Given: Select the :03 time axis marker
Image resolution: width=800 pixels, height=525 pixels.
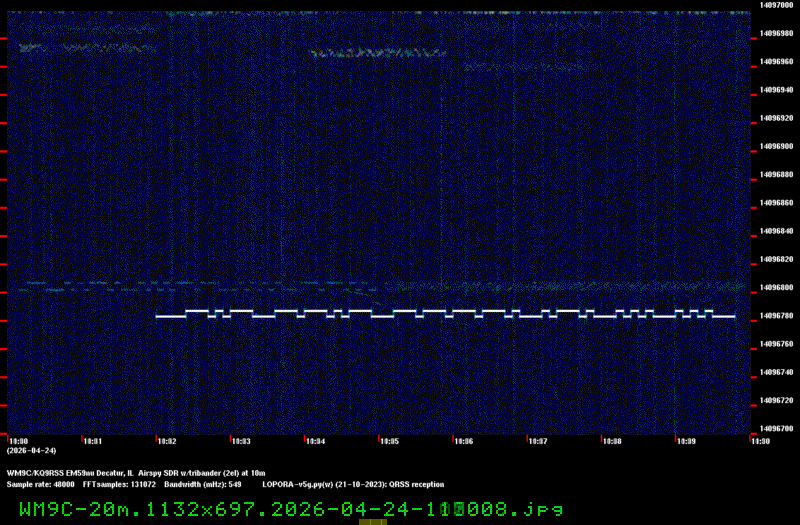Looking at the screenshot, I should [241, 440].
